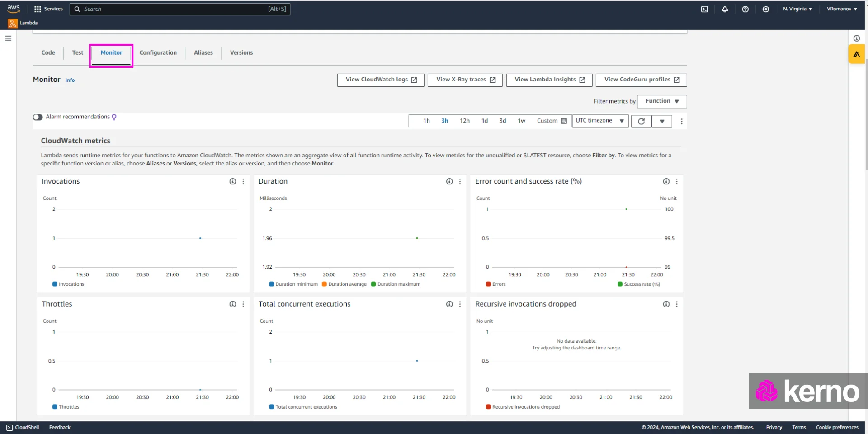Show info for Total concurrent executions chart
Viewport: 868px width, 434px height.
[449, 304]
